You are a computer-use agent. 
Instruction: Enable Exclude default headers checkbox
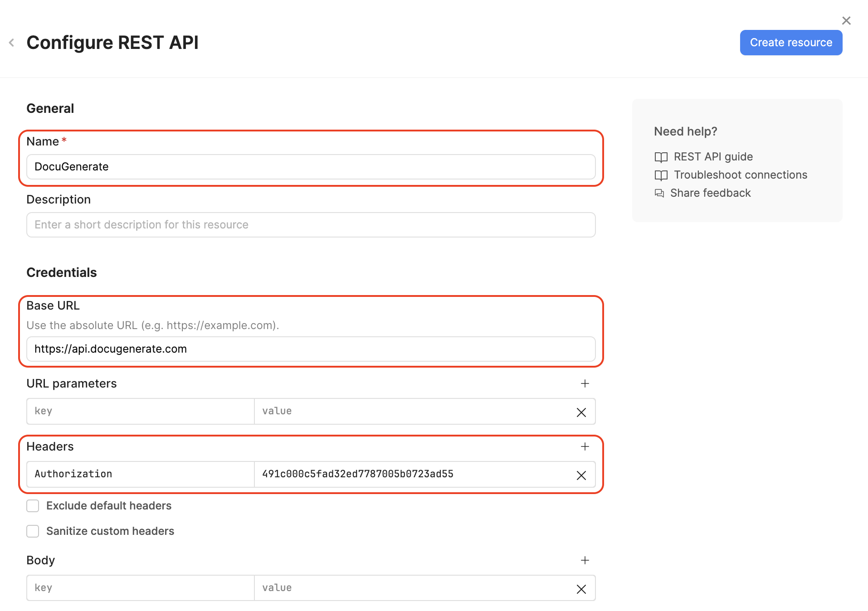[33, 506]
